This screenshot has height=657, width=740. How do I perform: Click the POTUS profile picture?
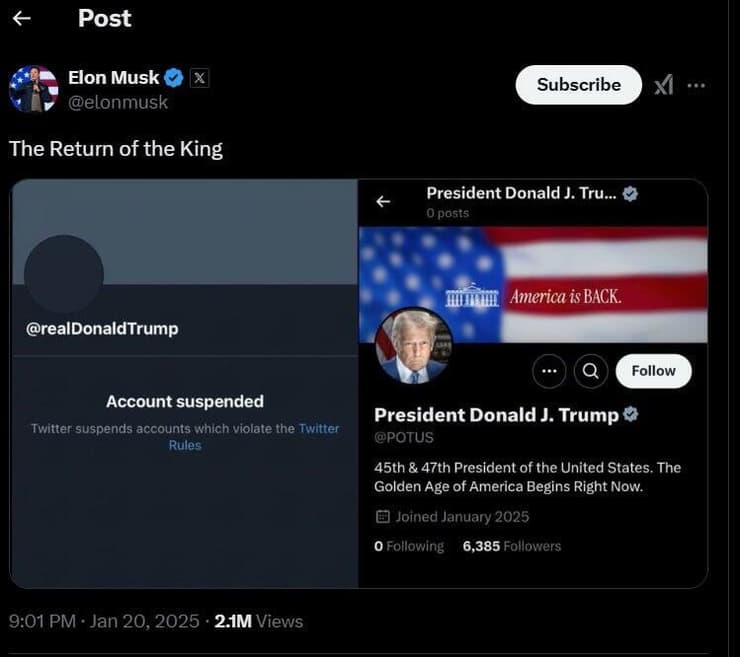click(413, 346)
